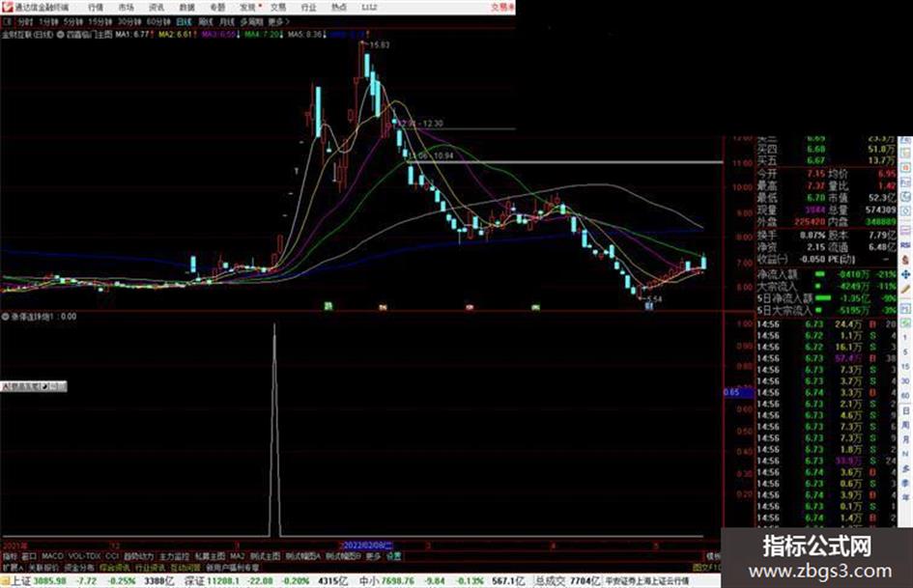Expand 更多> in the period bar
Viewport: 913px width, 588px height.
[279, 21]
